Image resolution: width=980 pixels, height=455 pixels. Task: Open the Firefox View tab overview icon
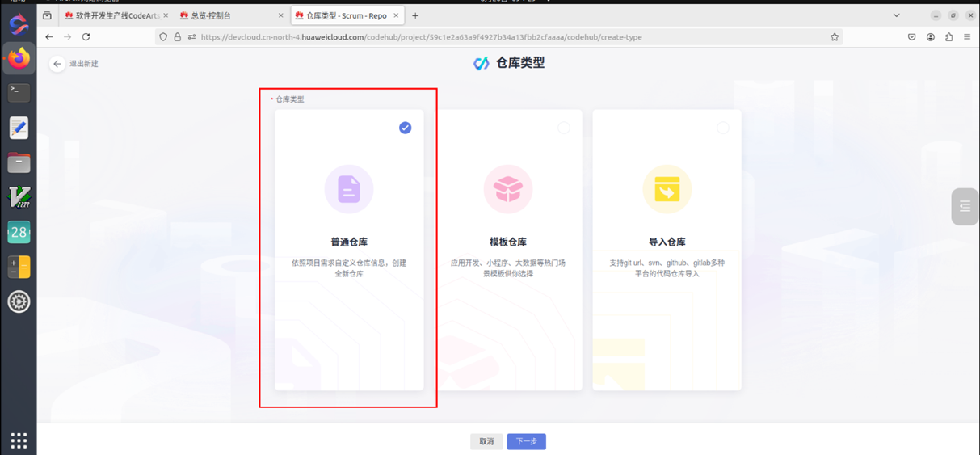tap(47, 15)
